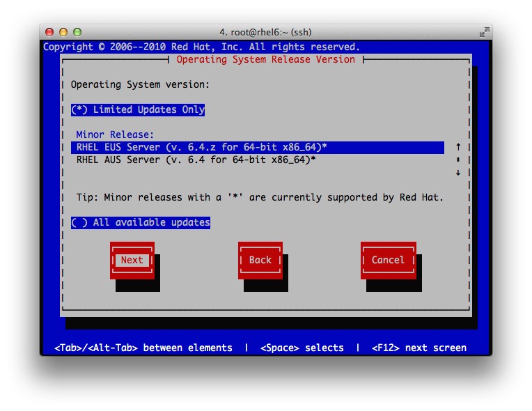532x411 pixels.
Task: Click the green zoom window button
Action: coord(77,32)
